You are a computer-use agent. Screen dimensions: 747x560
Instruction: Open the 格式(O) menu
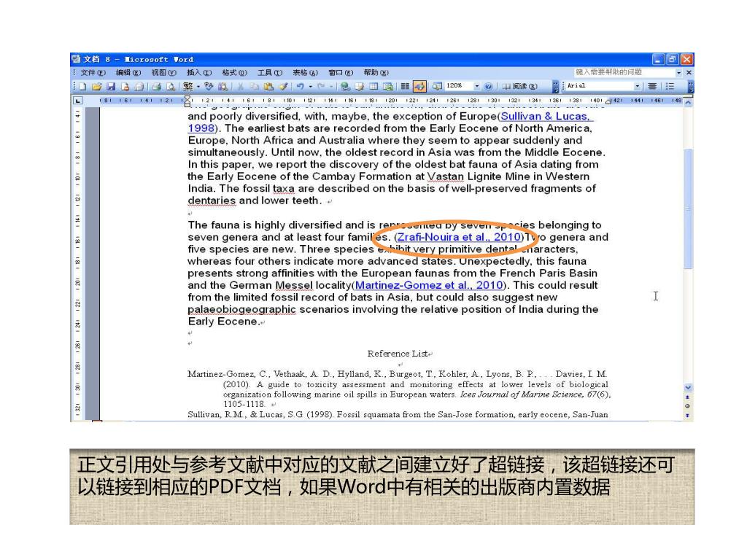234,72
